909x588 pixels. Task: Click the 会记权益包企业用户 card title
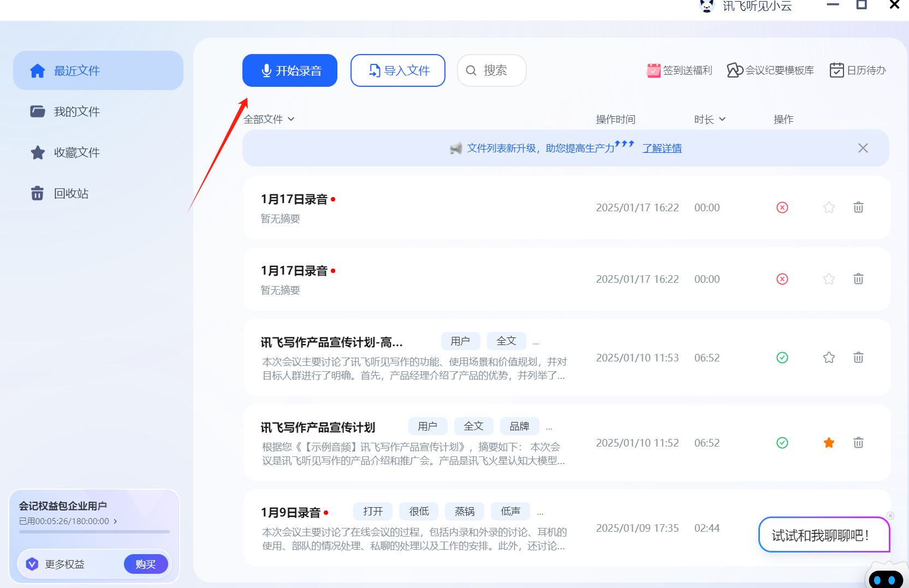[63, 506]
